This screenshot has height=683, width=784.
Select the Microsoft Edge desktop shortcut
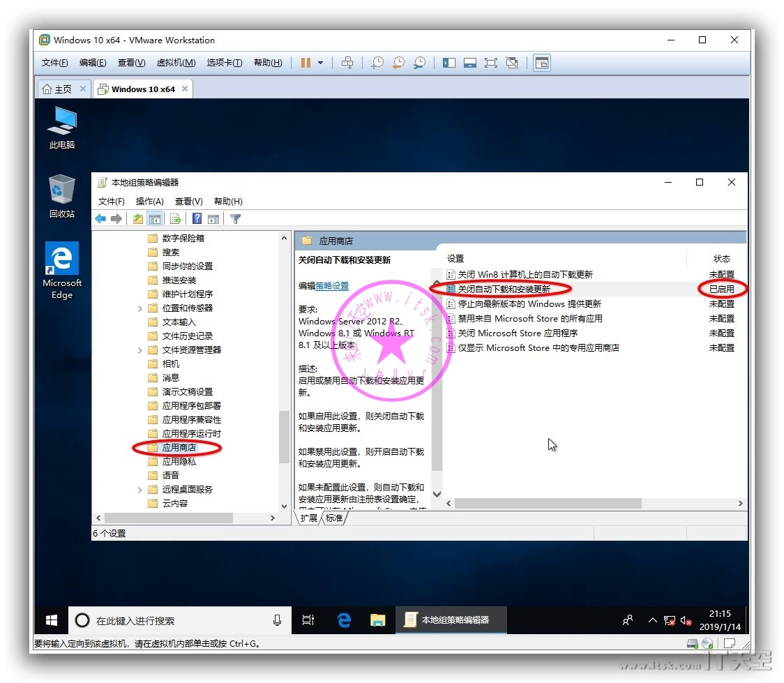pyautogui.click(x=62, y=271)
